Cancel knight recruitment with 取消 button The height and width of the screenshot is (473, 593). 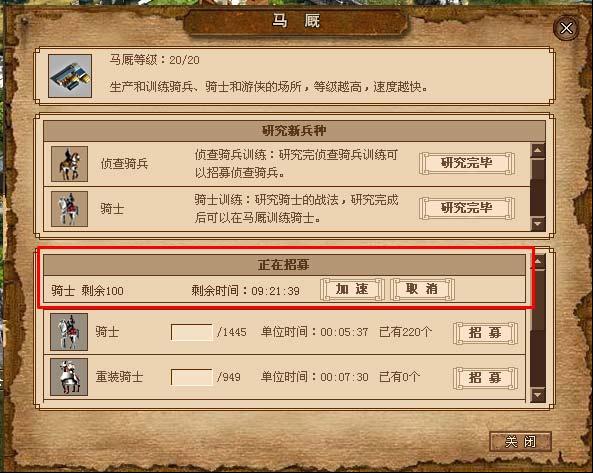point(422,289)
